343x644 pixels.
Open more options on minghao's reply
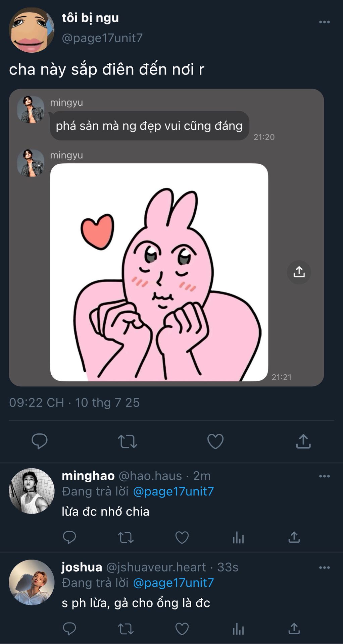click(324, 476)
